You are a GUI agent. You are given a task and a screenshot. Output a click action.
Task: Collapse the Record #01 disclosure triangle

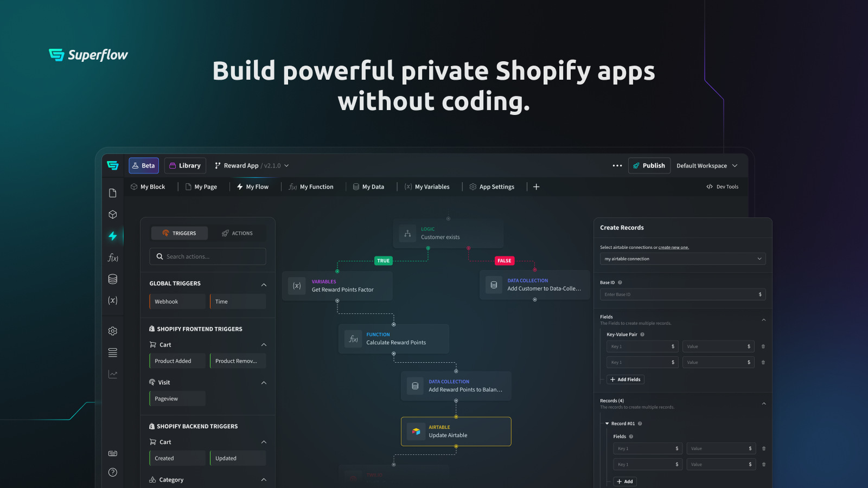pyautogui.click(x=607, y=423)
